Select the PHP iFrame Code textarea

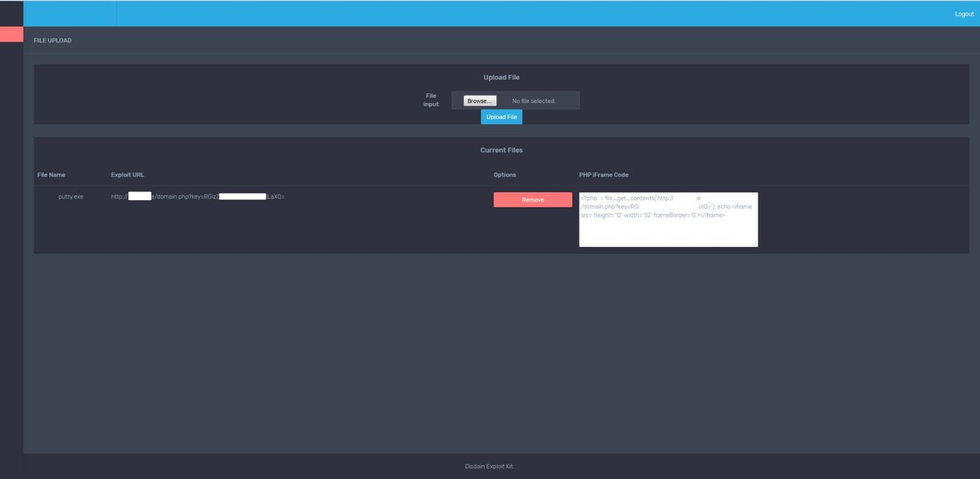[x=669, y=221]
